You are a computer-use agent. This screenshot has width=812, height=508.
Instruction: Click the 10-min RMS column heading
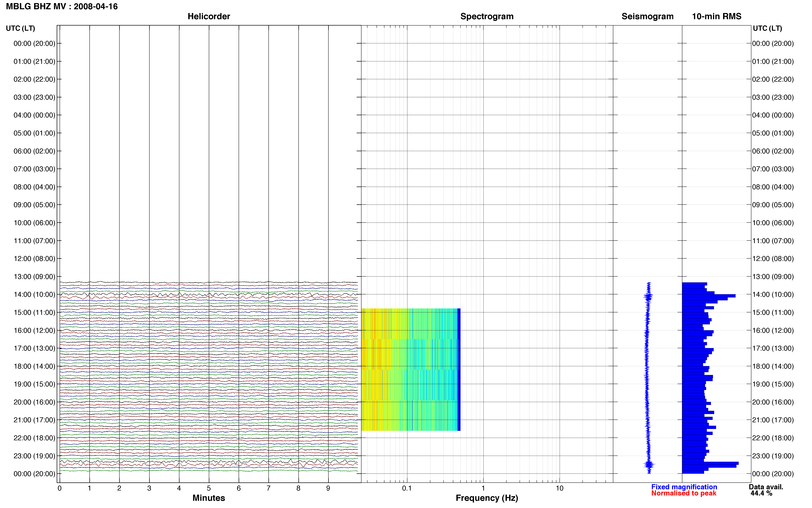[716, 16]
